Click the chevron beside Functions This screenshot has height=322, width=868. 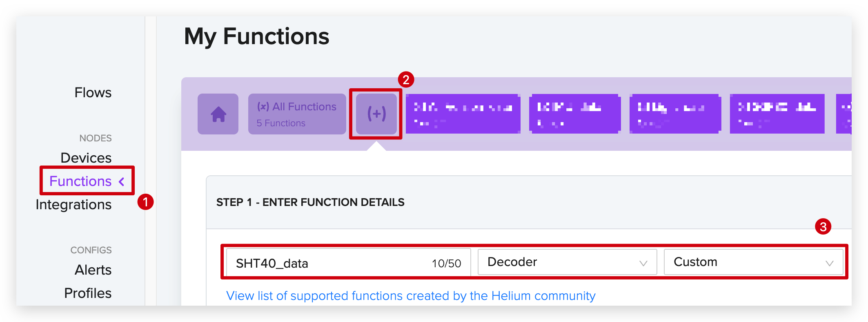click(121, 181)
